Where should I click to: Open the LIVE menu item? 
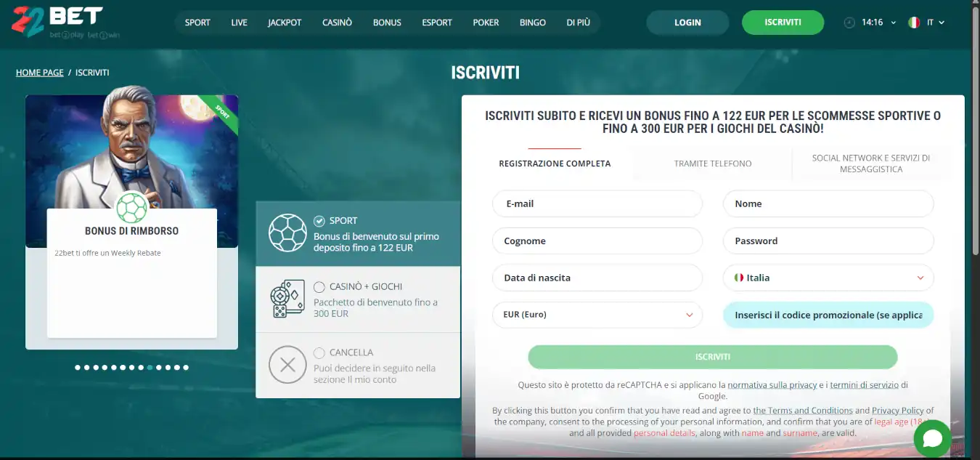240,23
